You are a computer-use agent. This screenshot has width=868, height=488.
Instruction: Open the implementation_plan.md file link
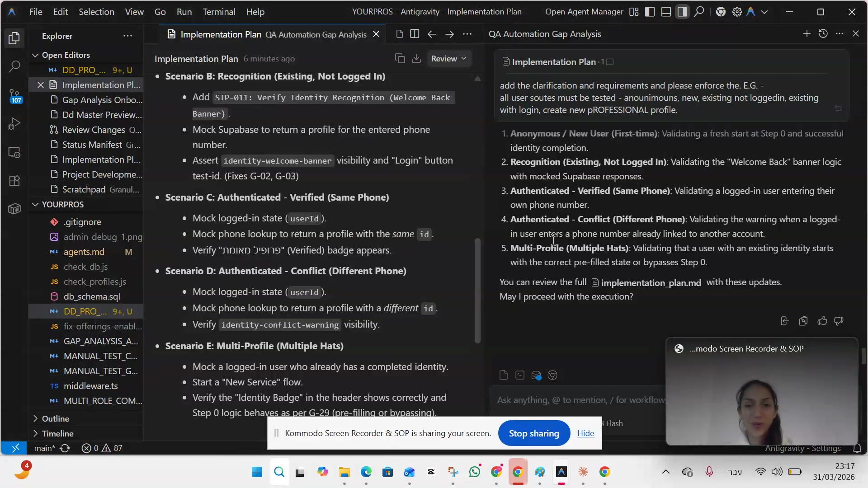(x=650, y=283)
